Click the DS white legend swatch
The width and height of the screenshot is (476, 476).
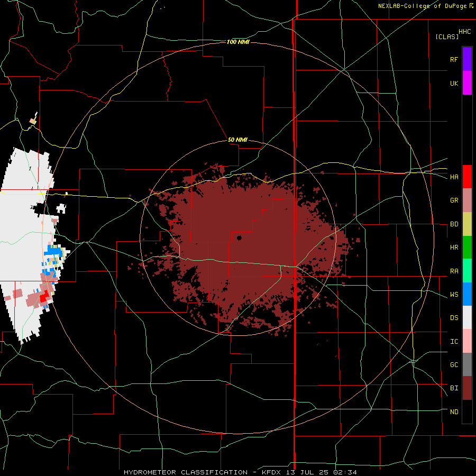467,317
